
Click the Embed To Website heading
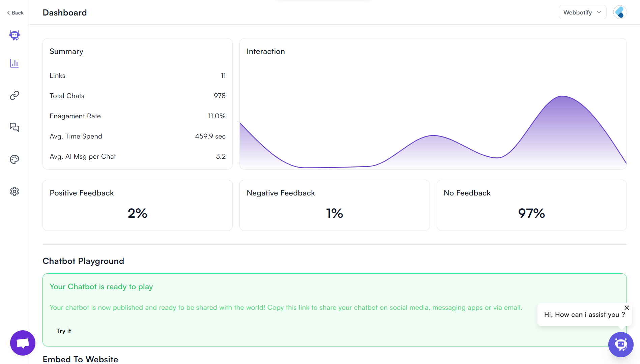point(80,359)
